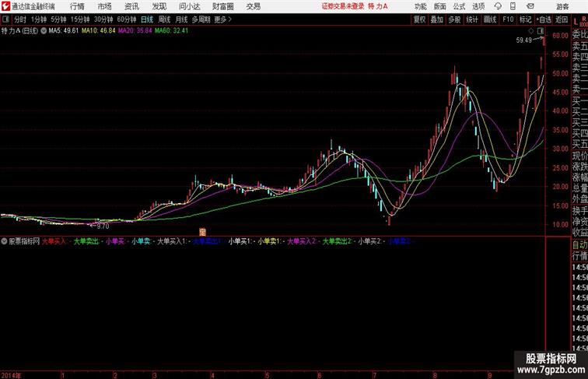
Task: Click the 游客 guest account label
Action: point(562,6)
